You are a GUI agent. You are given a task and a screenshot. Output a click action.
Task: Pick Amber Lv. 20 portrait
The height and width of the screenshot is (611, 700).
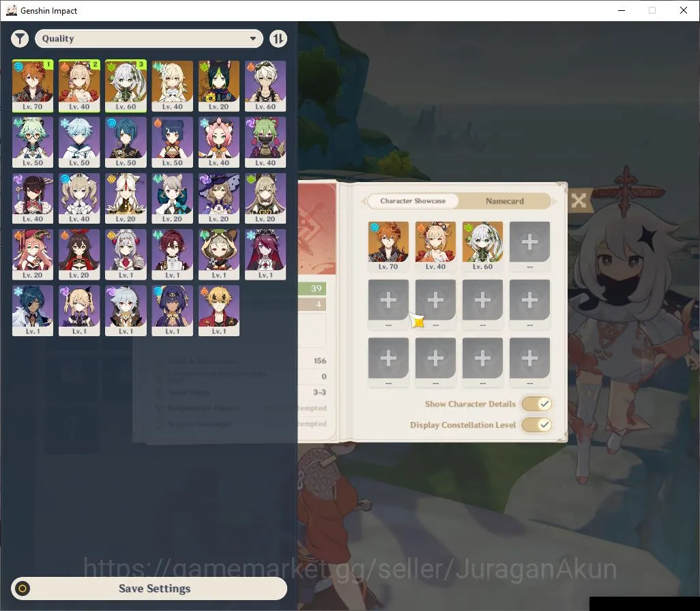(79, 254)
